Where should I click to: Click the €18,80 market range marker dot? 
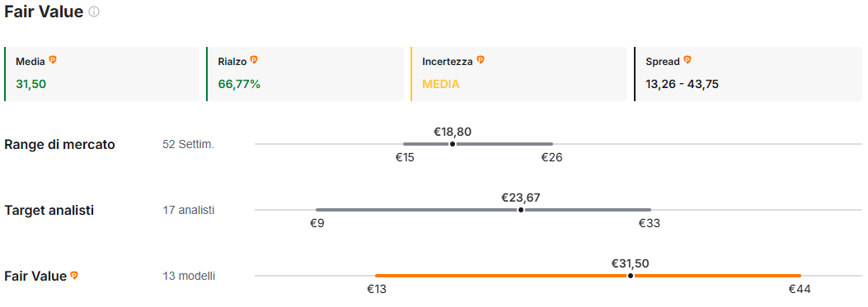[453, 144]
